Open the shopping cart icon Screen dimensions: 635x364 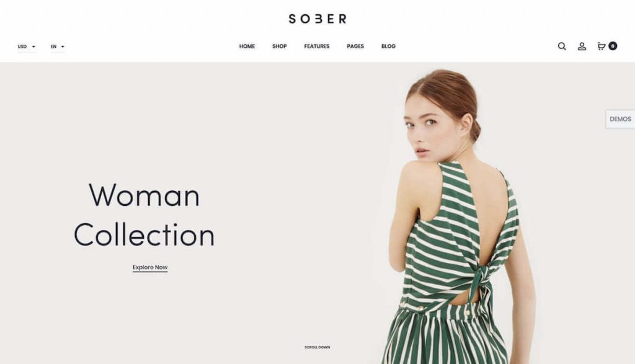click(602, 46)
